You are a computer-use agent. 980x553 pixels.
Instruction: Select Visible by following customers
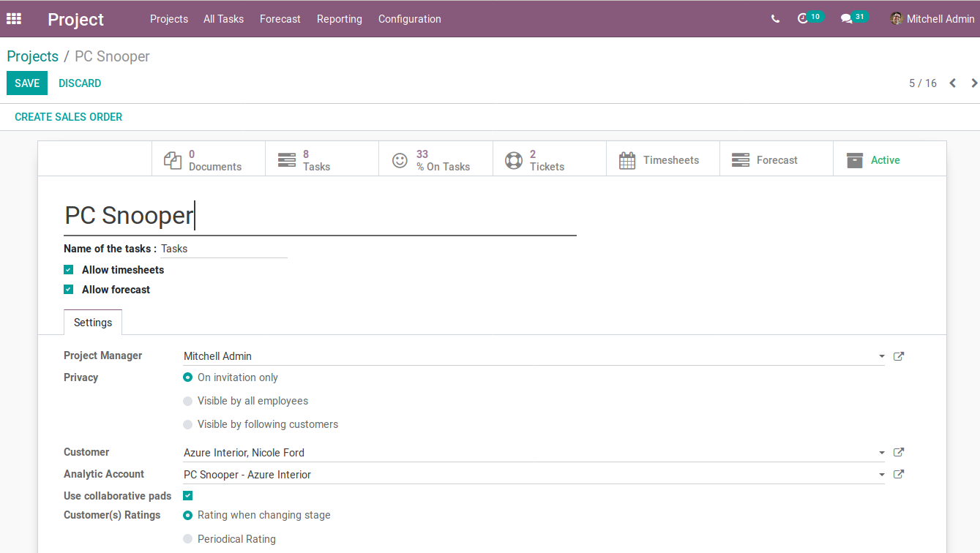(x=188, y=424)
